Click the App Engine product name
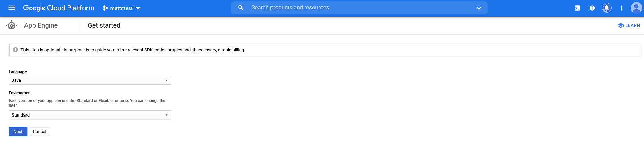644x154 pixels. [x=41, y=25]
